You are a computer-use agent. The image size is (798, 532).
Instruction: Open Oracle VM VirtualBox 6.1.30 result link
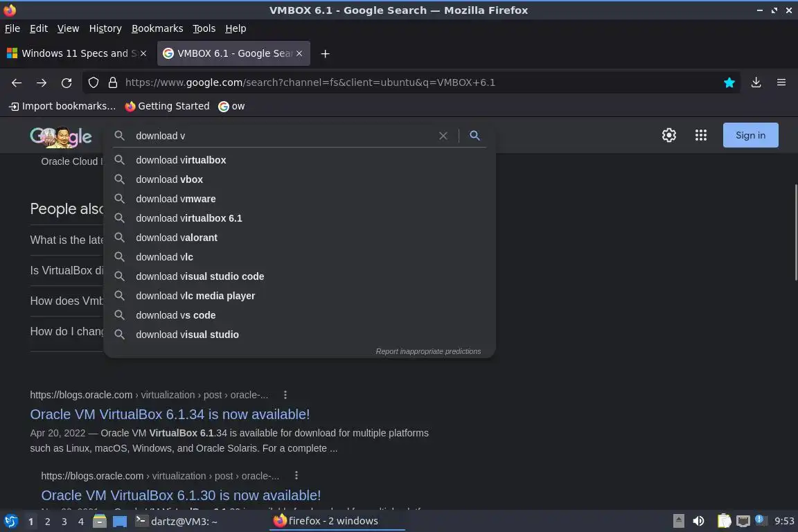181,495
